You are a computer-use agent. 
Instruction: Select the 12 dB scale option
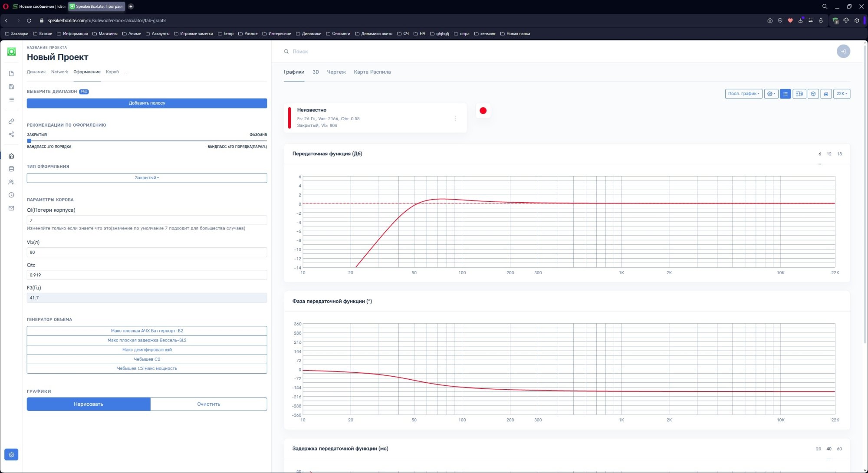[x=829, y=154]
